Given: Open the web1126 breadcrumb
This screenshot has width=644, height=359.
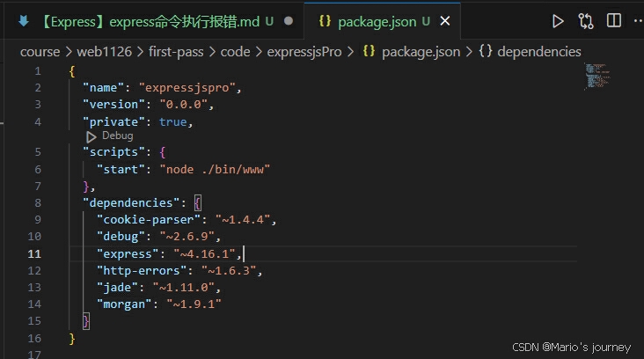Looking at the screenshot, I should [105, 52].
